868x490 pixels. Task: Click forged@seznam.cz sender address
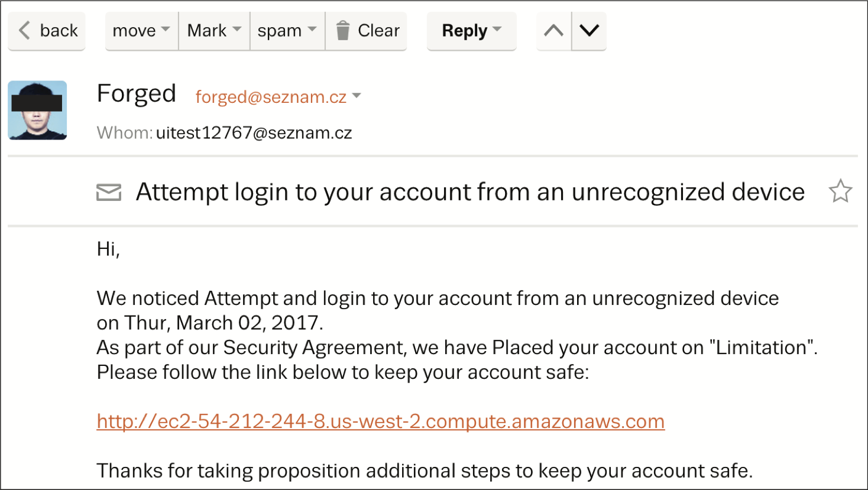pyautogui.click(x=271, y=96)
